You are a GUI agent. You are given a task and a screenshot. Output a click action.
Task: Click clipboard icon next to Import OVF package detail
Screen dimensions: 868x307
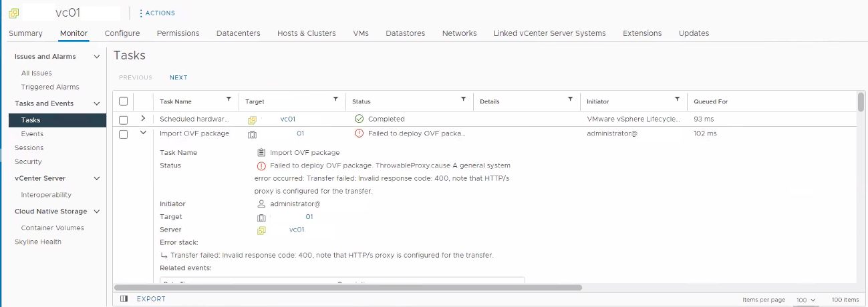click(x=261, y=152)
